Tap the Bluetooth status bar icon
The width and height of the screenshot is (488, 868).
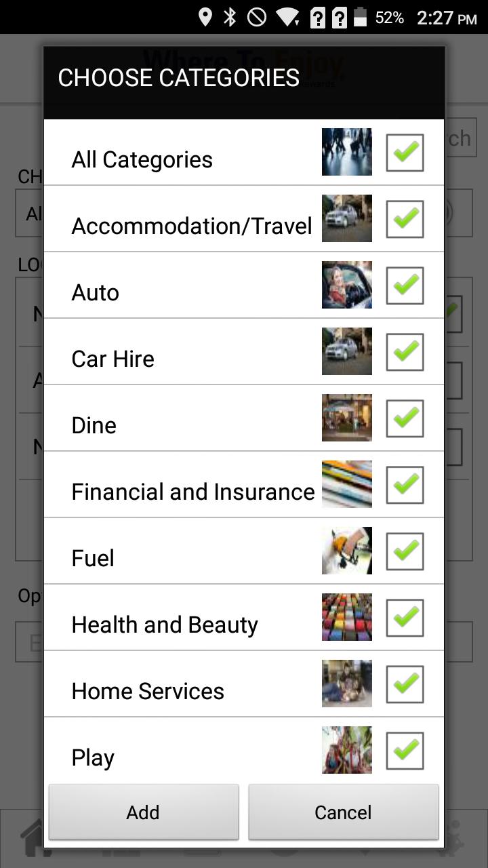[x=230, y=17]
